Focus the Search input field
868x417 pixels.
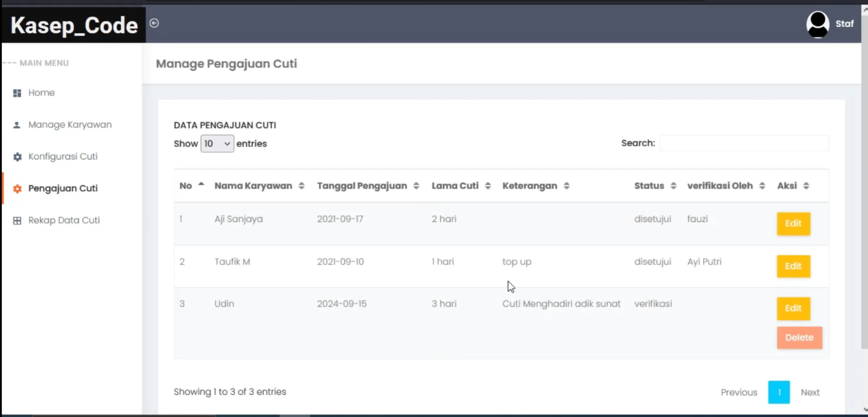744,143
